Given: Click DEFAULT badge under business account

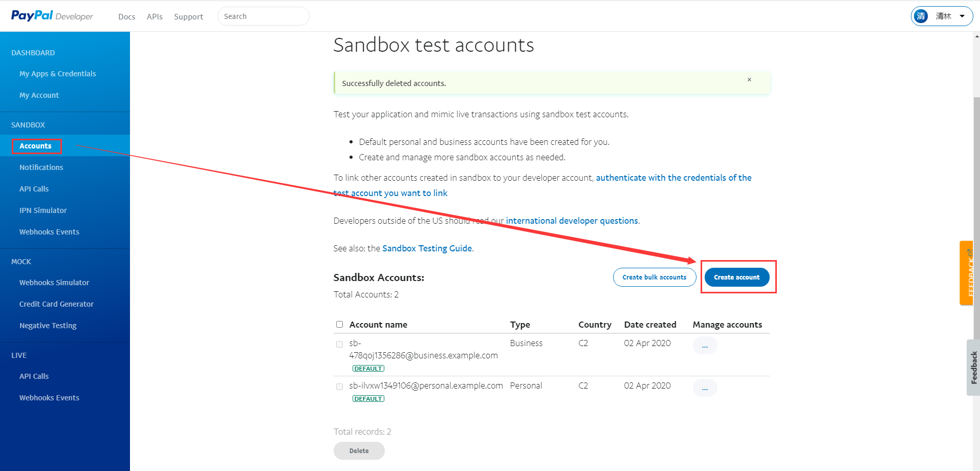Looking at the screenshot, I should click(x=368, y=369).
